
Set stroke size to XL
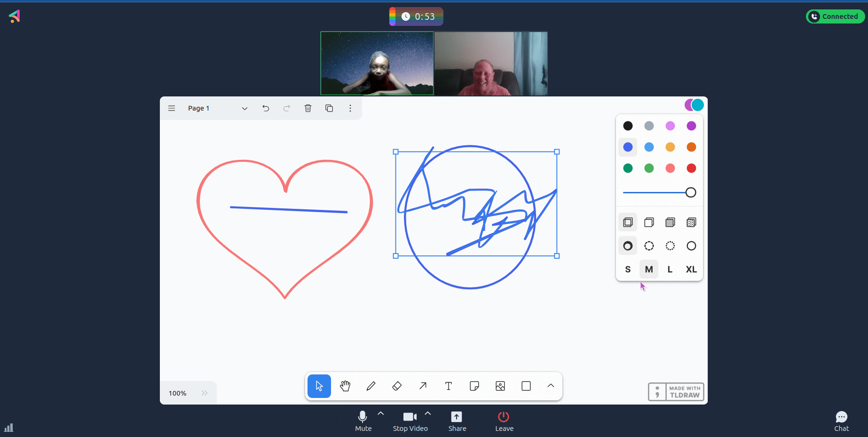(x=691, y=270)
